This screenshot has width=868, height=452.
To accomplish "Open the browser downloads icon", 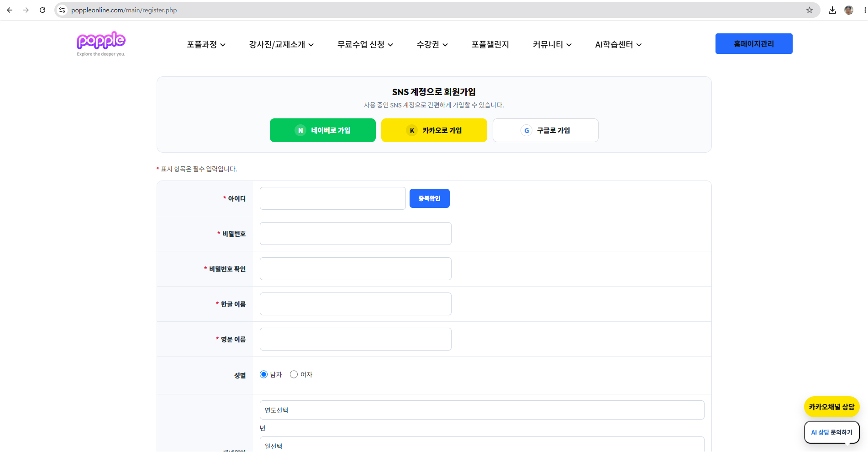I will [832, 10].
